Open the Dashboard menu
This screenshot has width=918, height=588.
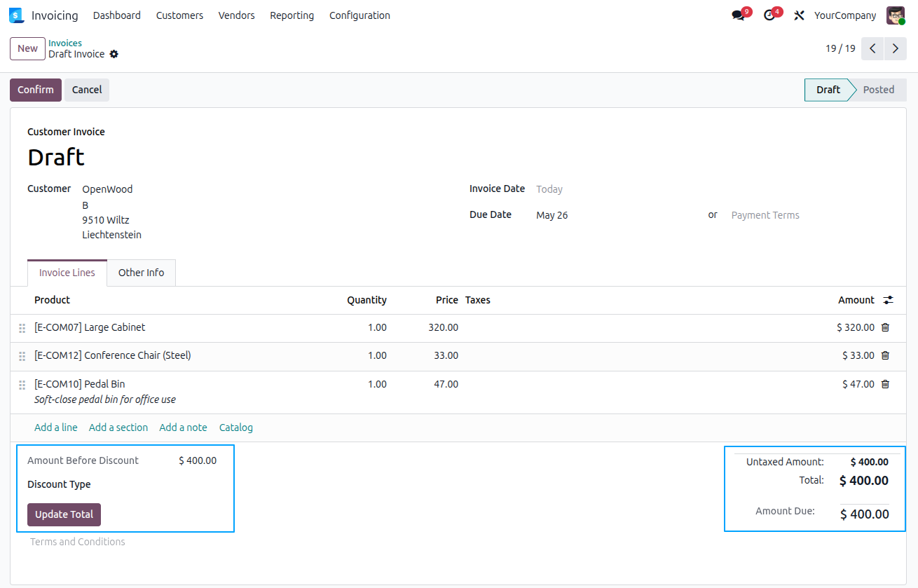click(x=117, y=15)
